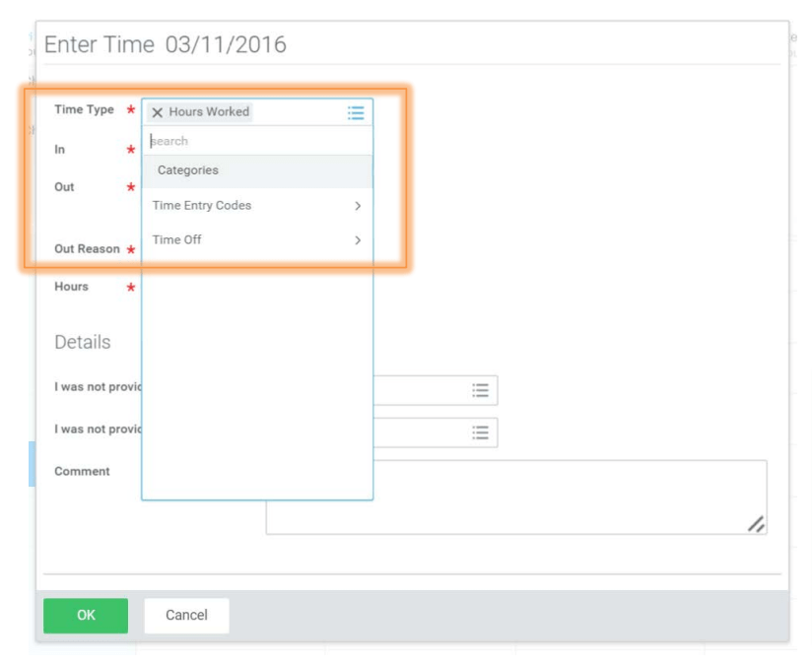Open the list icon on the first Details field
812x664 pixels.
tap(481, 390)
